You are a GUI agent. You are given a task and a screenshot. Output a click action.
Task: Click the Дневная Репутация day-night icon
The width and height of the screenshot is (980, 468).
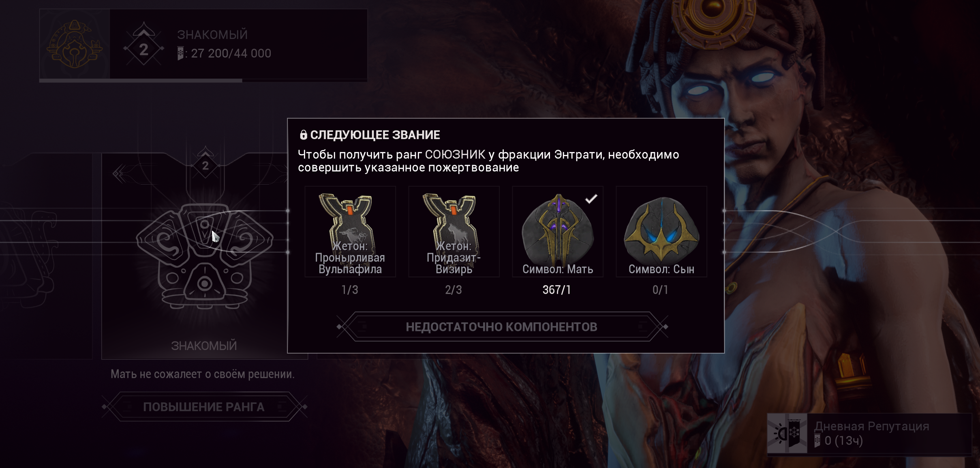[x=787, y=433]
